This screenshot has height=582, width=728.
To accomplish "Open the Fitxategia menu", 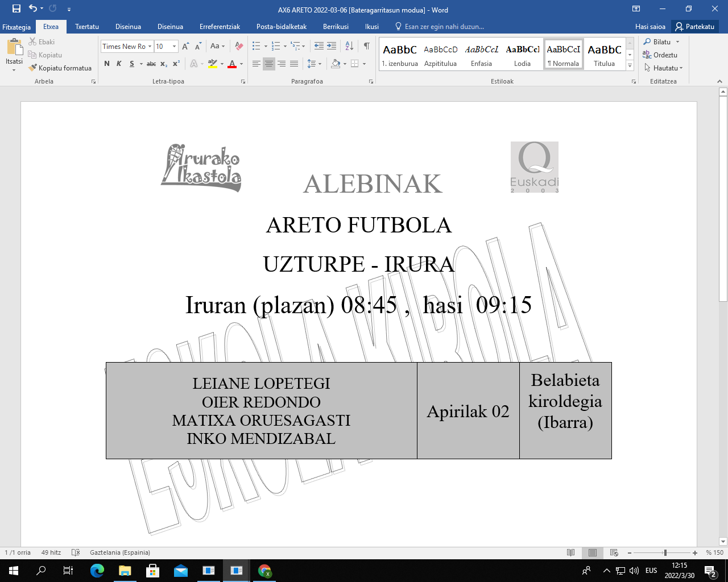I will (16, 27).
